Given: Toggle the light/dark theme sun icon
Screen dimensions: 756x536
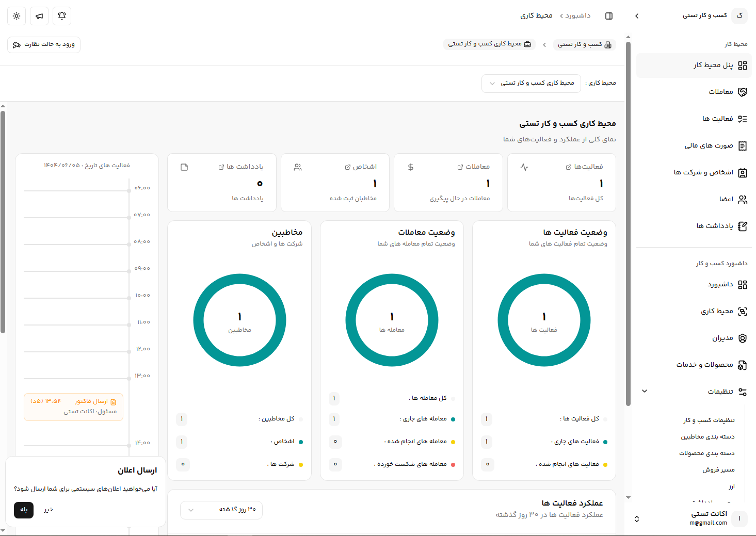Looking at the screenshot, I should click(x=16, y=16).
